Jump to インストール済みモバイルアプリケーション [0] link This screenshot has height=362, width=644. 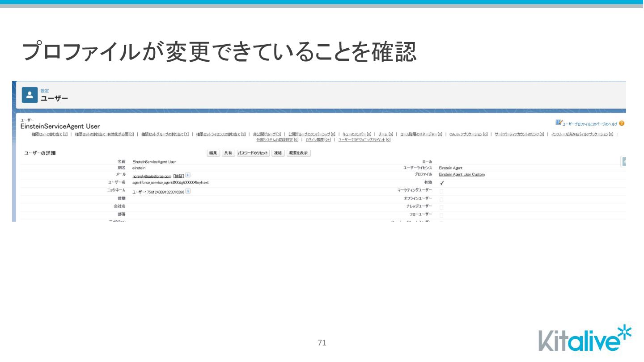582,134
